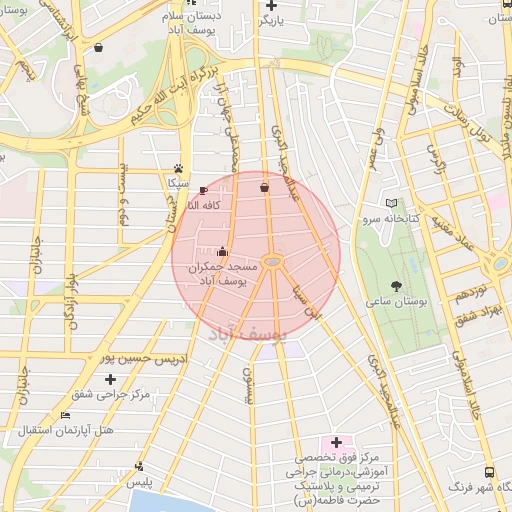Select the ادریس حسین پور street label
Viewport: 512px width, 512px height.
(144, 359)
